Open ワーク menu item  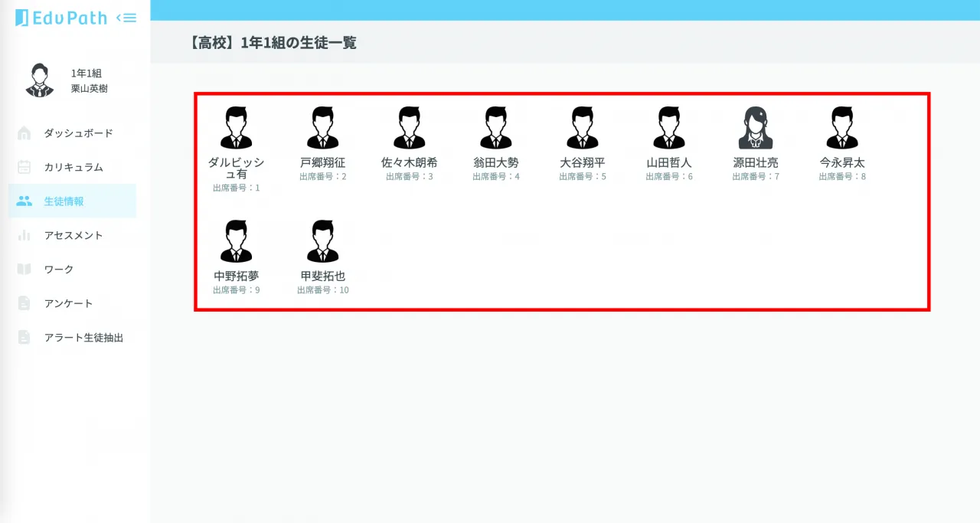(73, 270)
